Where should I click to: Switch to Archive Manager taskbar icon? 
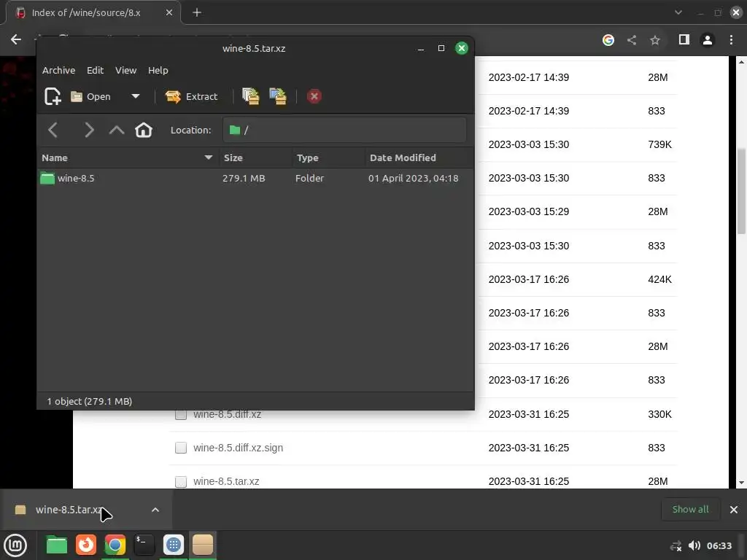(203, 545)
